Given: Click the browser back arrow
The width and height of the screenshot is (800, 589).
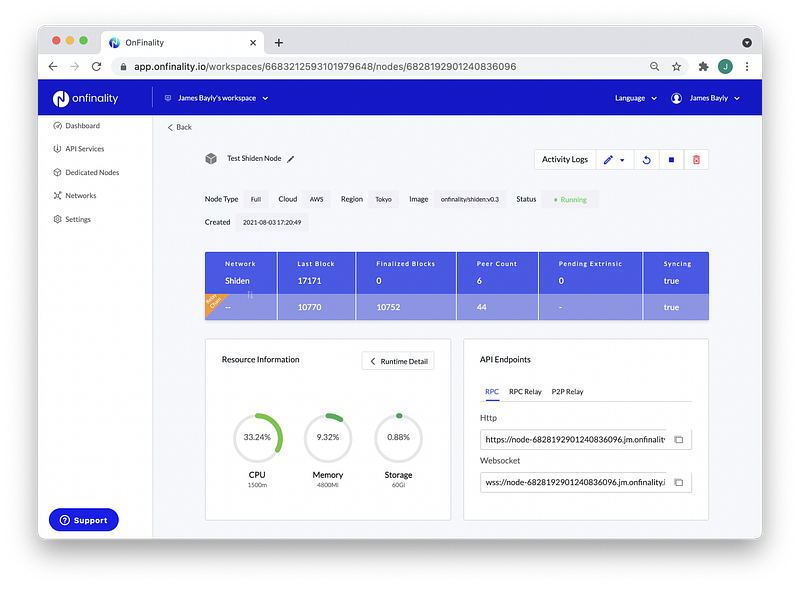Looking at the screenshot, I should 53,66.
